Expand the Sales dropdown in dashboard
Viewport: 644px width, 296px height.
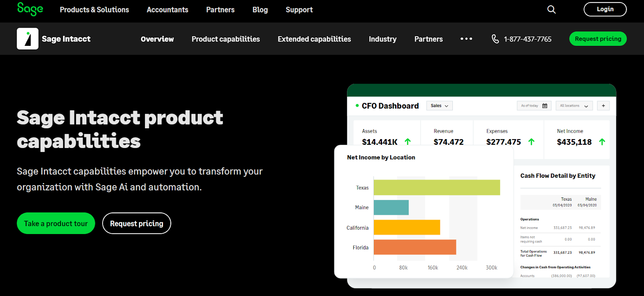pyautogui.click(x=439, y=106)
